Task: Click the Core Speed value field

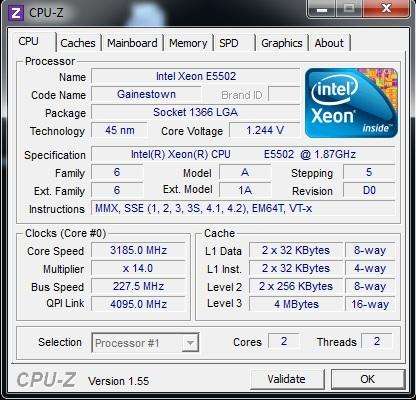Action: 138,250
